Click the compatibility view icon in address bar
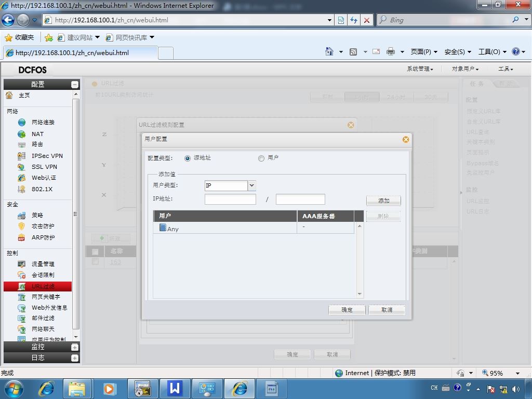Image resolution: width=532 pixels, height=399 pixels. point(341,20)
